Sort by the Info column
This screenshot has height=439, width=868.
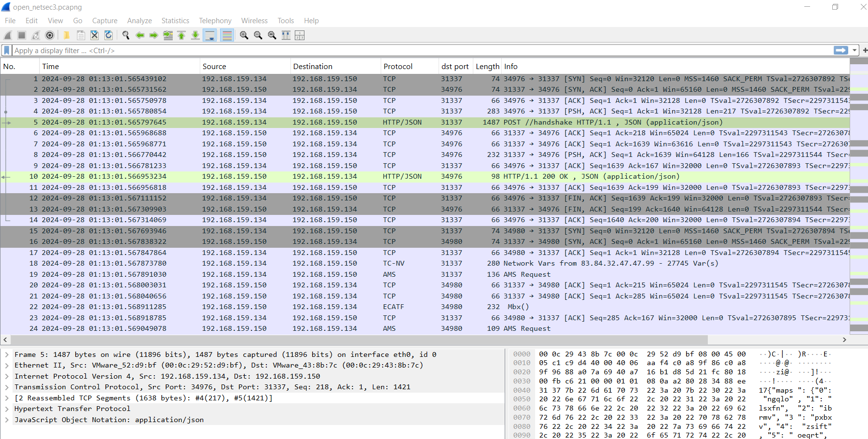coord(675,67)
